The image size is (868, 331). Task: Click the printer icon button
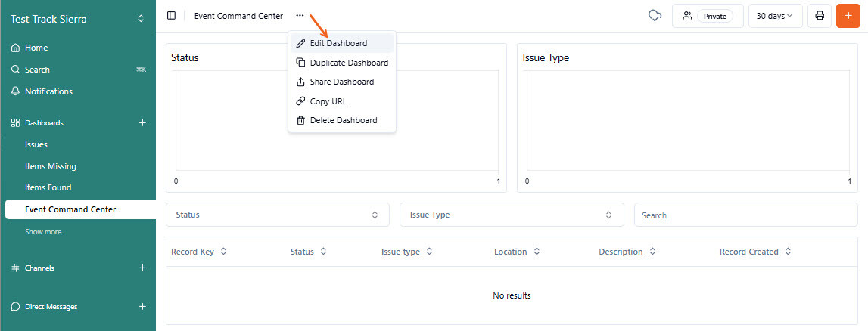click(820, 16)
